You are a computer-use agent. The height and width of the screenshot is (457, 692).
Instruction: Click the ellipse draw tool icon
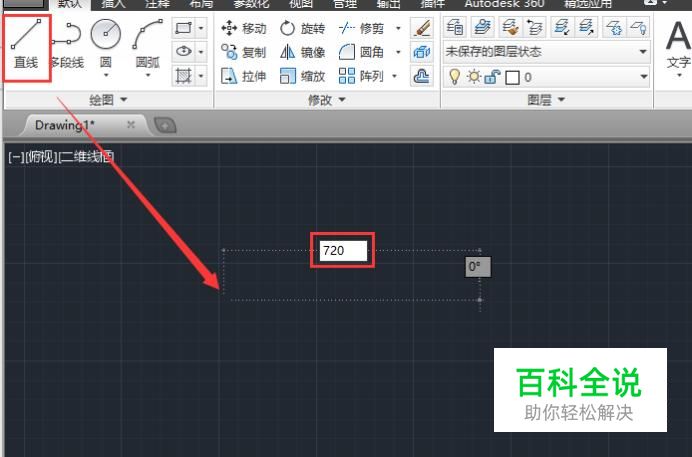point(183,52)
